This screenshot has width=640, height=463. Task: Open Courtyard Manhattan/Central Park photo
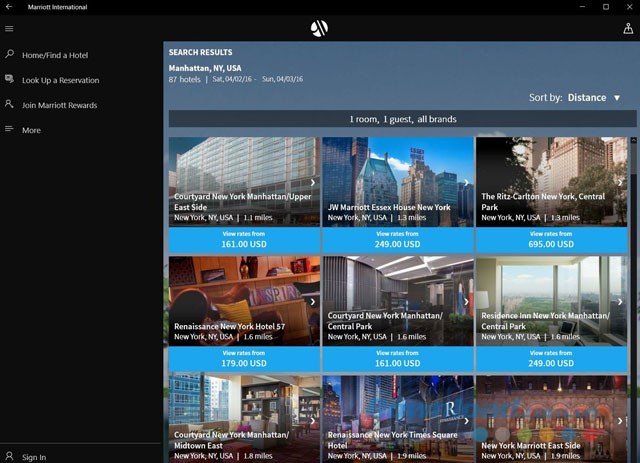(x=398, y=301)
